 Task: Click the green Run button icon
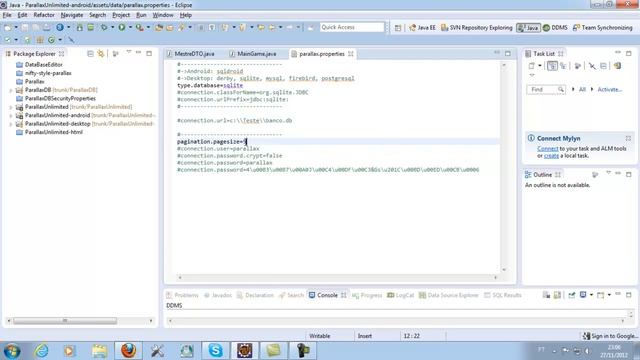122,28
